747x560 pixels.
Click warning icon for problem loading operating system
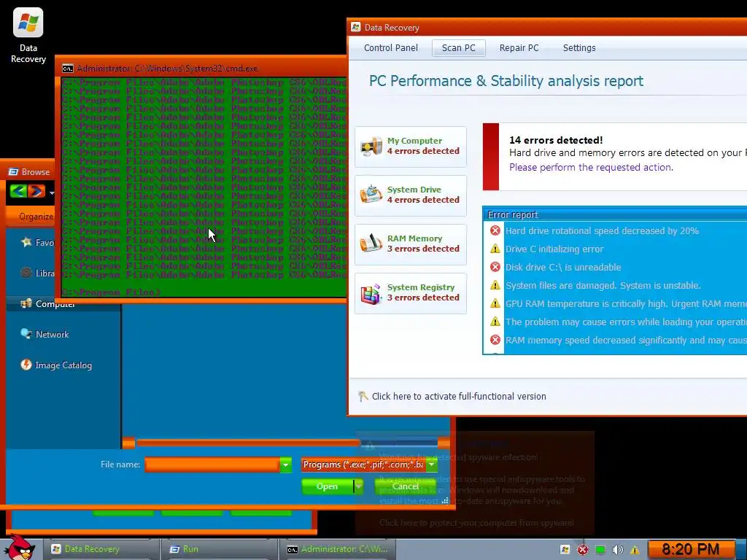point(495,322)
